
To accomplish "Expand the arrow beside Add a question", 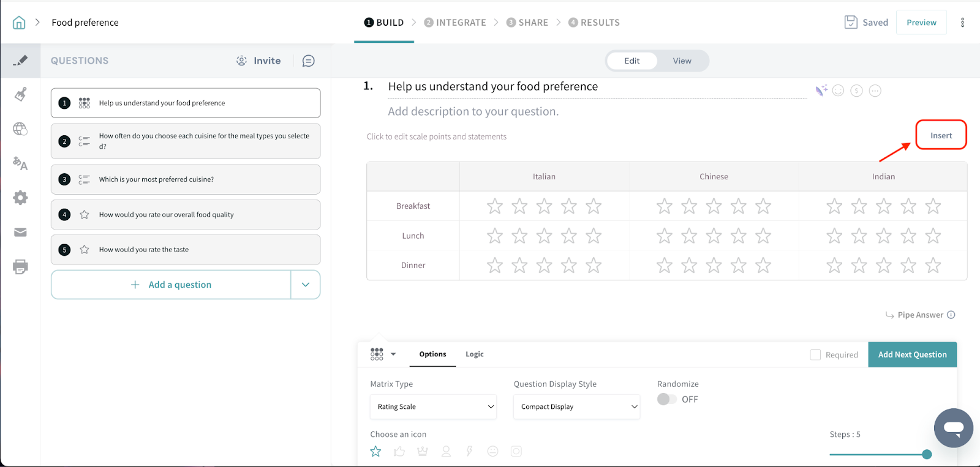I will 305,285.
